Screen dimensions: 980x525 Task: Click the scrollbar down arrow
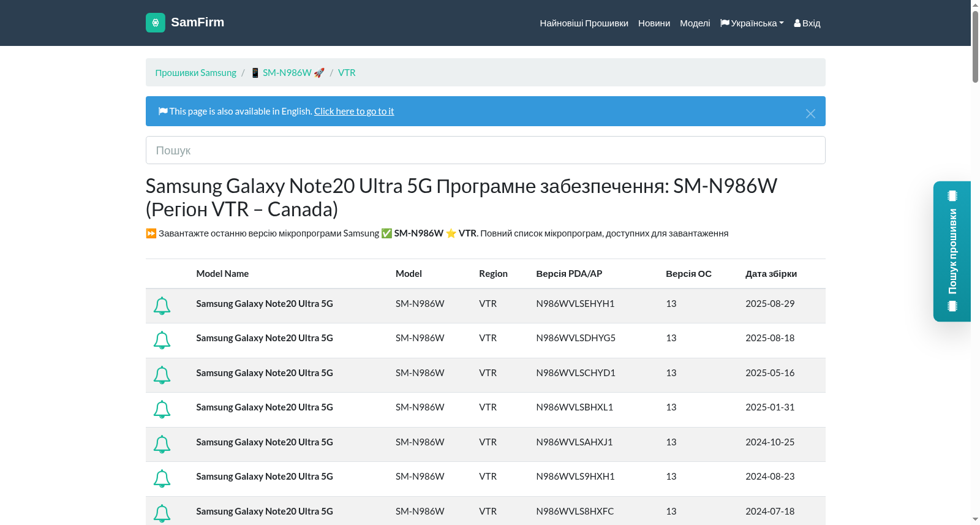(975, 519)
